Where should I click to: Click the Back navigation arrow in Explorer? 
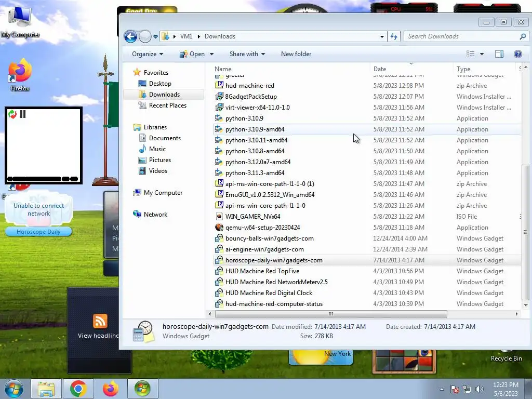tap(130, 36)
